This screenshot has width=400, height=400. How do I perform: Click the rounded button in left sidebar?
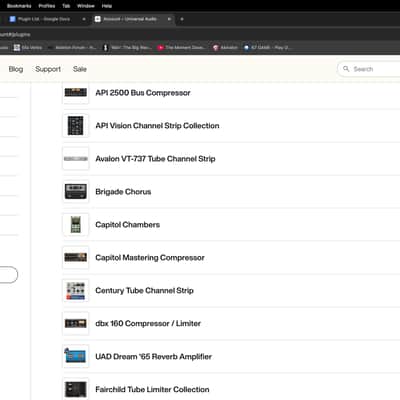tap(8, 275)
